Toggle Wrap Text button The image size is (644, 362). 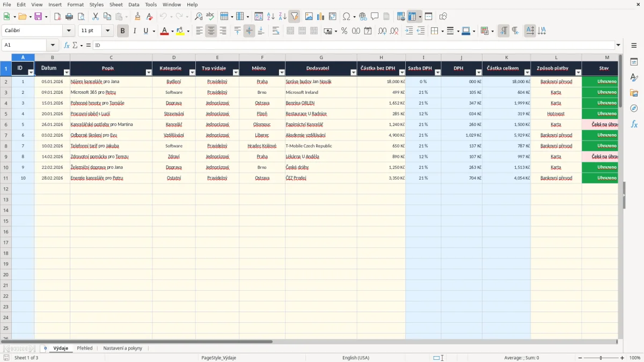[x=276, y=31]
